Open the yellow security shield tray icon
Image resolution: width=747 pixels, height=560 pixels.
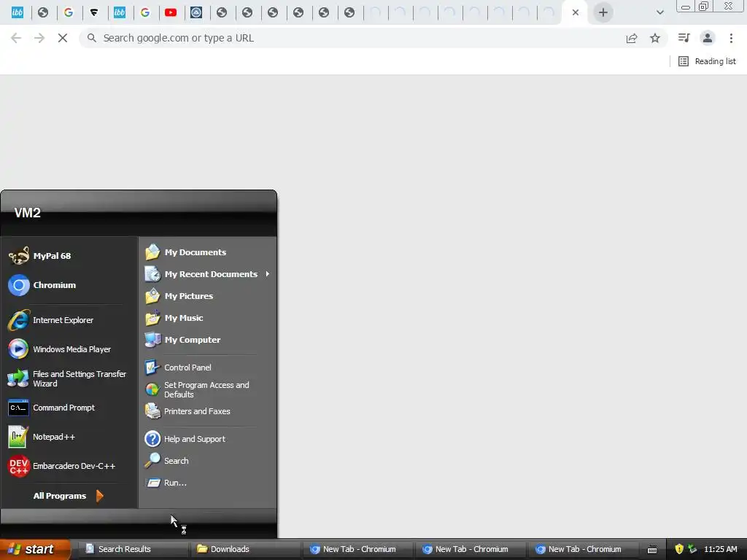point(679,549)
